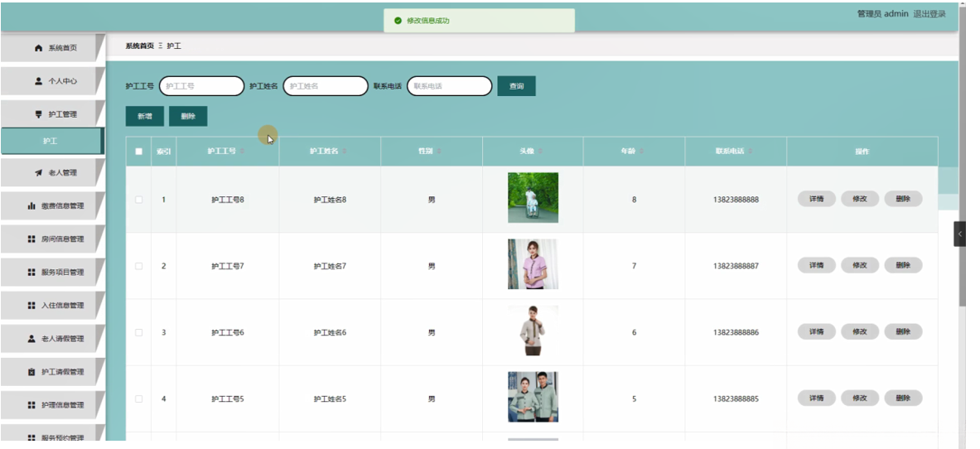
Task: Click the home icon beside 系统首页
Action: (39, 48)
